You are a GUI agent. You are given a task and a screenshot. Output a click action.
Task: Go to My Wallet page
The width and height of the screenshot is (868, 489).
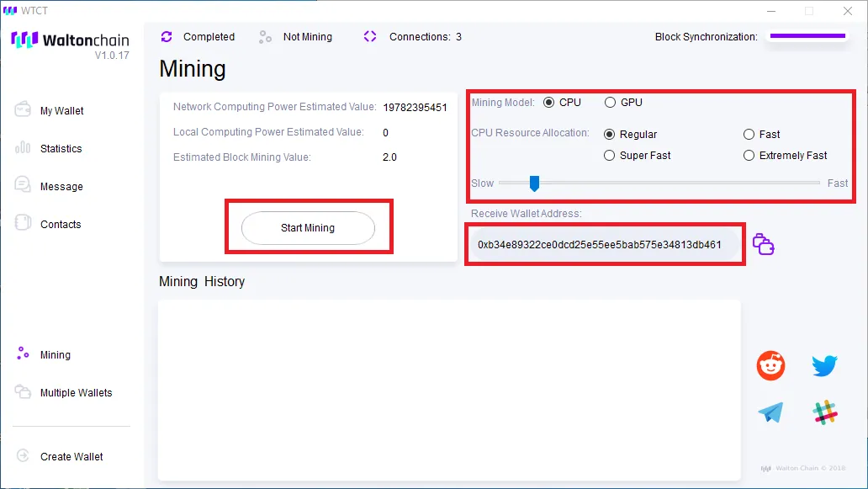(x=61, y=111)
